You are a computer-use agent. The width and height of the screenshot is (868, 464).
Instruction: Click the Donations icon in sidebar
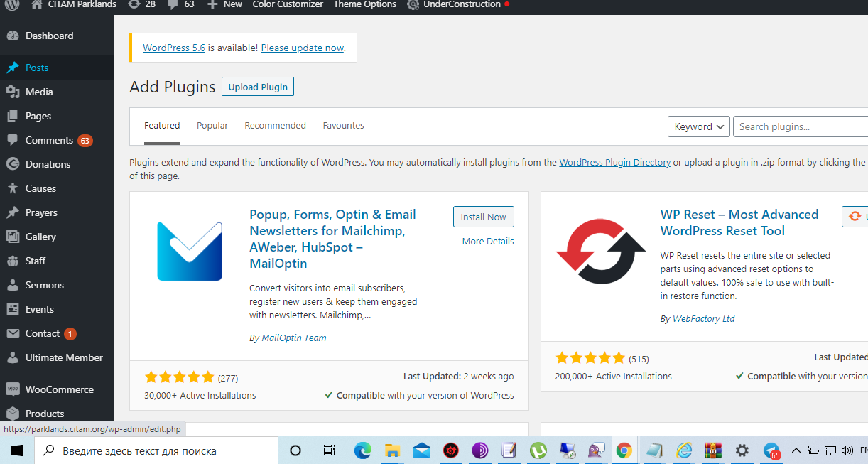[x=12, y=164]
